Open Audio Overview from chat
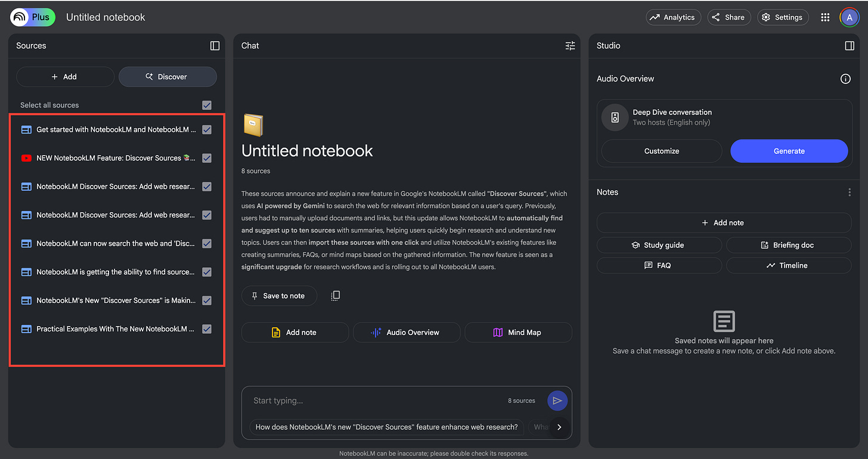This screenshot has width=868, height=459. point(407,333)
